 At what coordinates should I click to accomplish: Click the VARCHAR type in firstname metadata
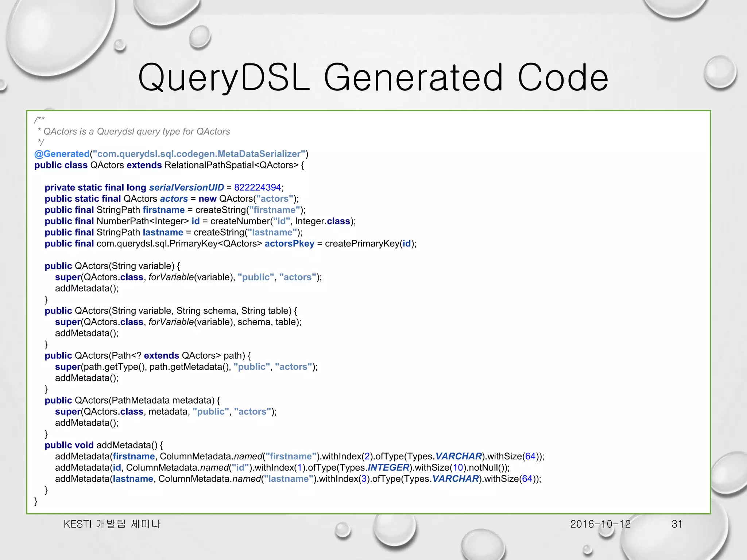pyautogui.click(x=458, y=456)
